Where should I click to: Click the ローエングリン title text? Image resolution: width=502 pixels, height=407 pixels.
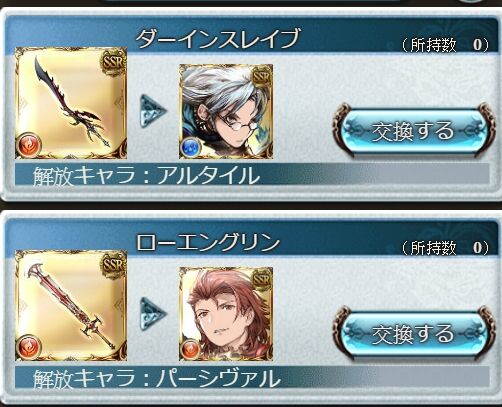pos(208,241)
